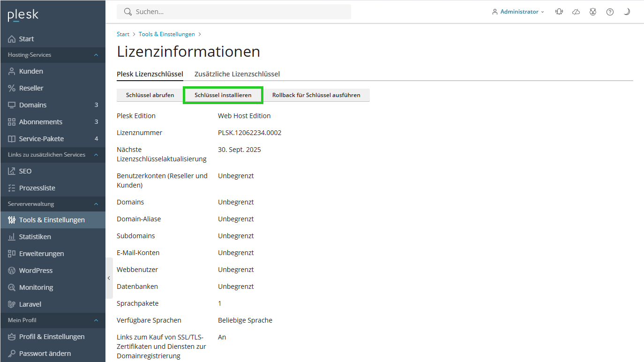Open Erweiterungen in the sidebar
Screen dimensions: 644x362
point(52,254)
